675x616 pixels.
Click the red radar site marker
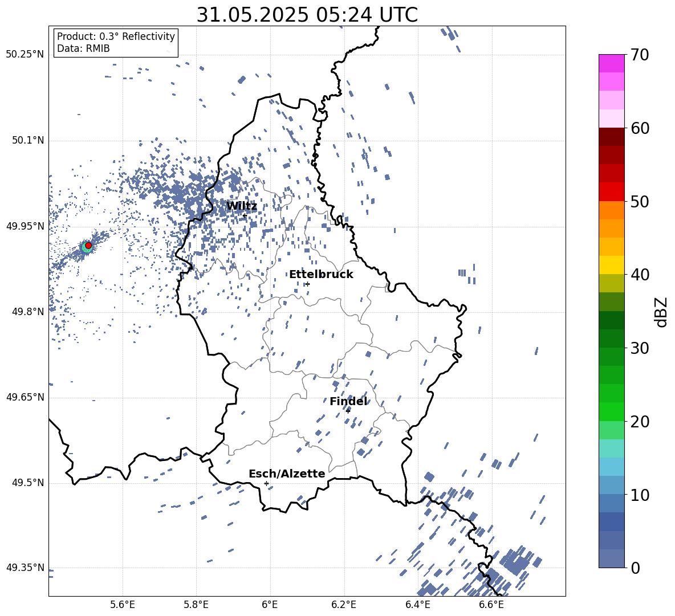(x=88, y=246)
